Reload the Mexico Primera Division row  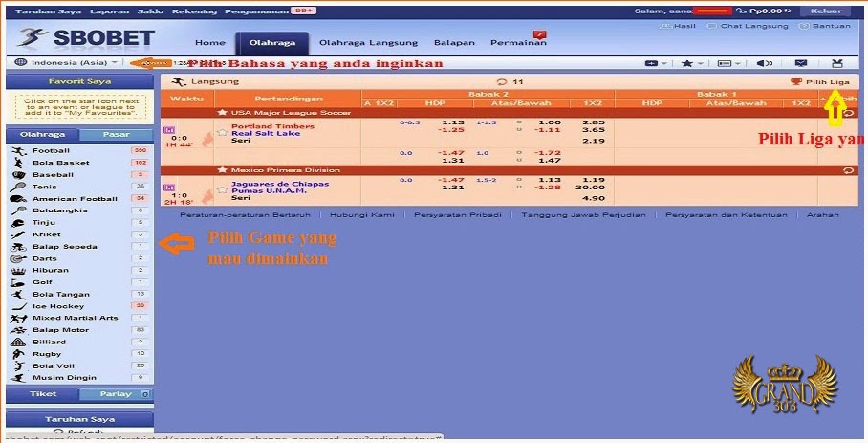coord(848,170)
